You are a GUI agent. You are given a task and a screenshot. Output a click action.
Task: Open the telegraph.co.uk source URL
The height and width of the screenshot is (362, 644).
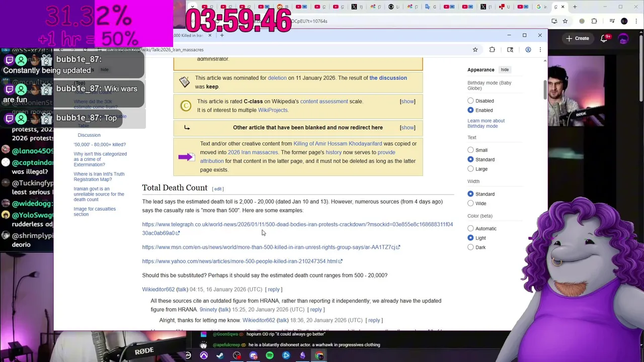point(297,229)
